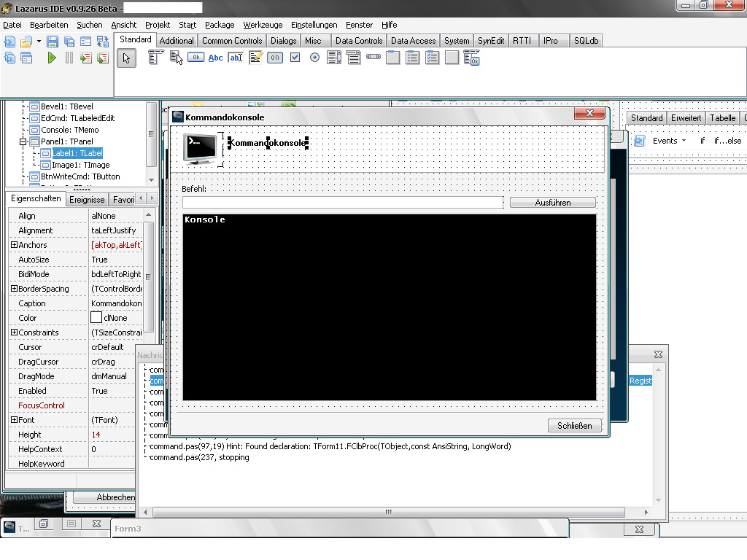Viewport: 747px width, 560px height.
Task: Select the TActionList component icon
Action: click(471, 58)
